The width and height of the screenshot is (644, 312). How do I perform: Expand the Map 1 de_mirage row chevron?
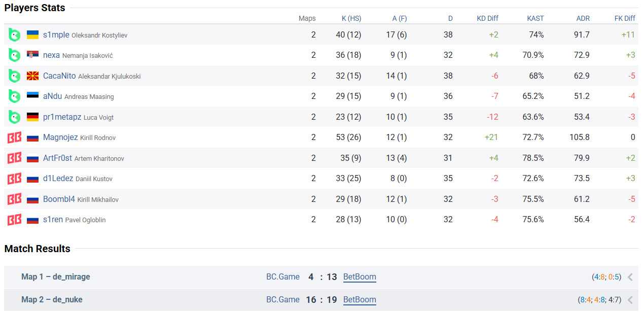630,277
